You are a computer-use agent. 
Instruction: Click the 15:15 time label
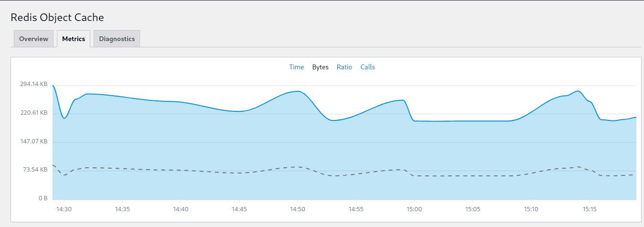[x=589, y=209]
